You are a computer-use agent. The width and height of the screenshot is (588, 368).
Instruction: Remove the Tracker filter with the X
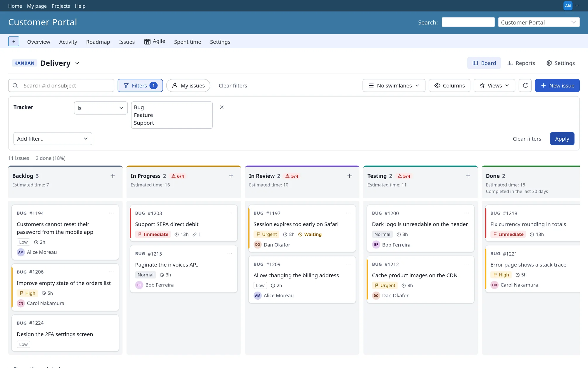(222, 107)
